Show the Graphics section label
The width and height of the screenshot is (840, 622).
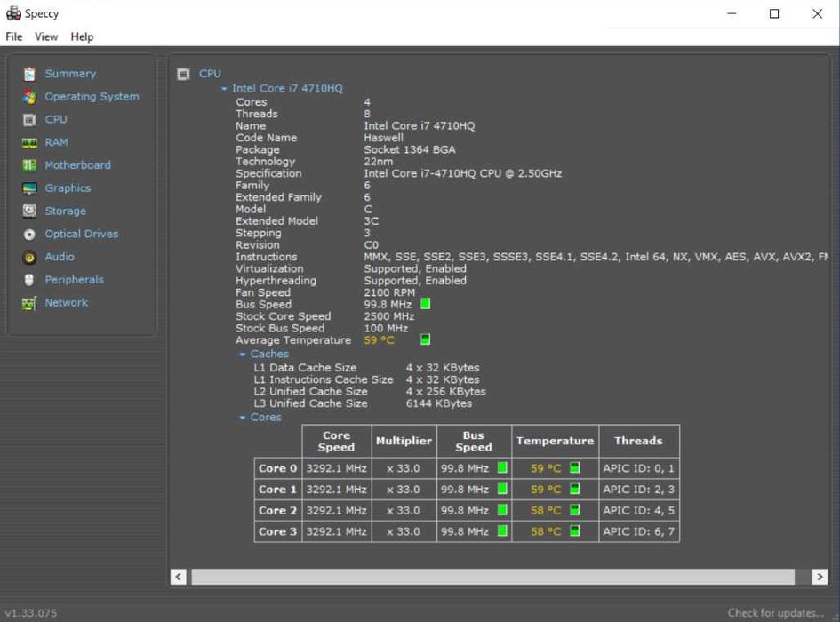tap(68, 188)
